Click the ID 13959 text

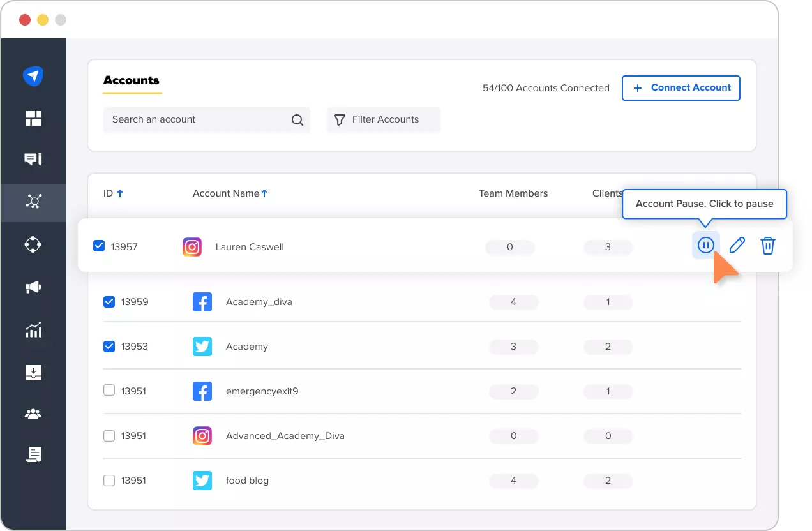(135, 302)
